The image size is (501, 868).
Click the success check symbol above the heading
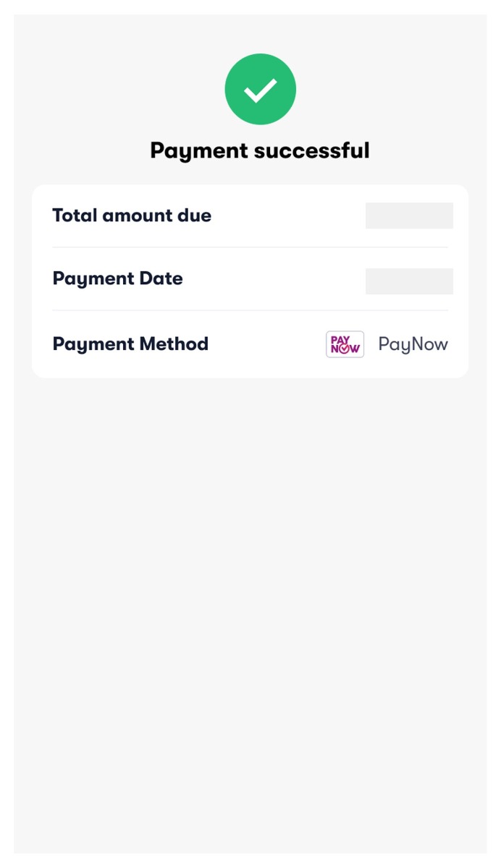pyautogui.click(x=260, y=88)
